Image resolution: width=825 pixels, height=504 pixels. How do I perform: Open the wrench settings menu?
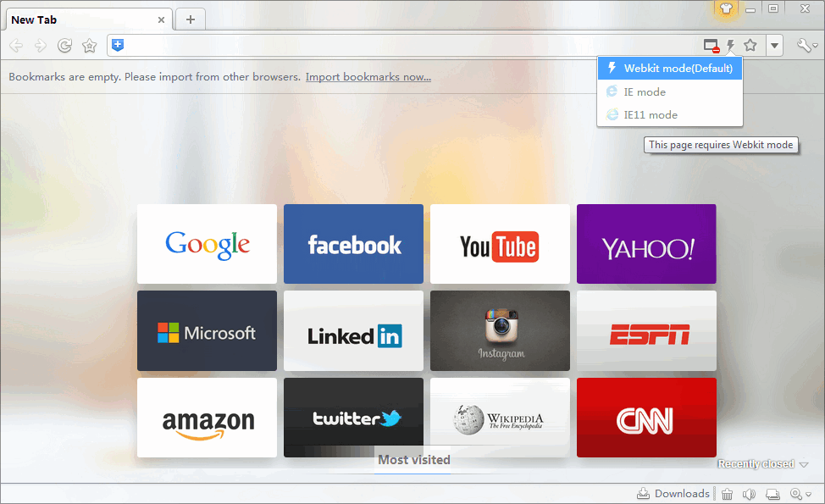pos(806,46)
